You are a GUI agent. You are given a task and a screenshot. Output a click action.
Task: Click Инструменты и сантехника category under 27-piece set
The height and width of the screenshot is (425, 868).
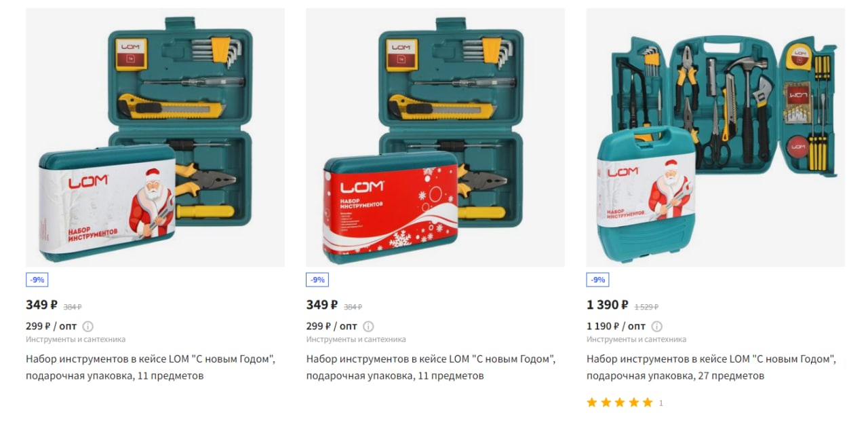coord(636,339)
